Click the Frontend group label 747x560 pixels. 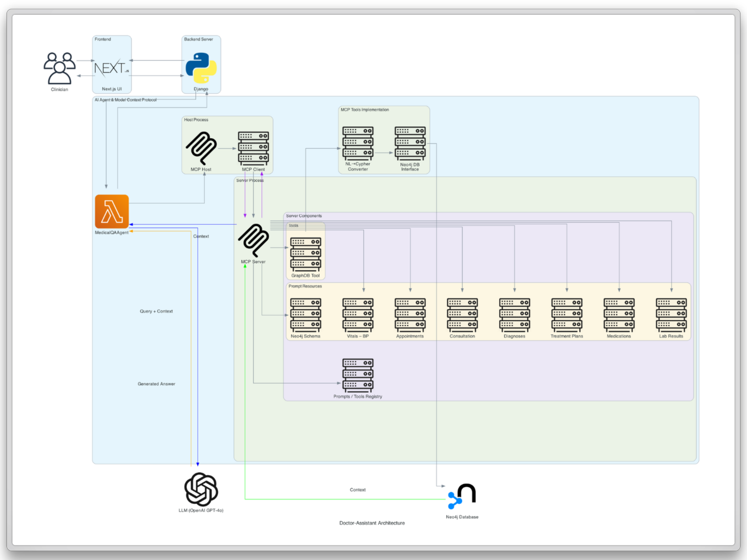point(103,39)
